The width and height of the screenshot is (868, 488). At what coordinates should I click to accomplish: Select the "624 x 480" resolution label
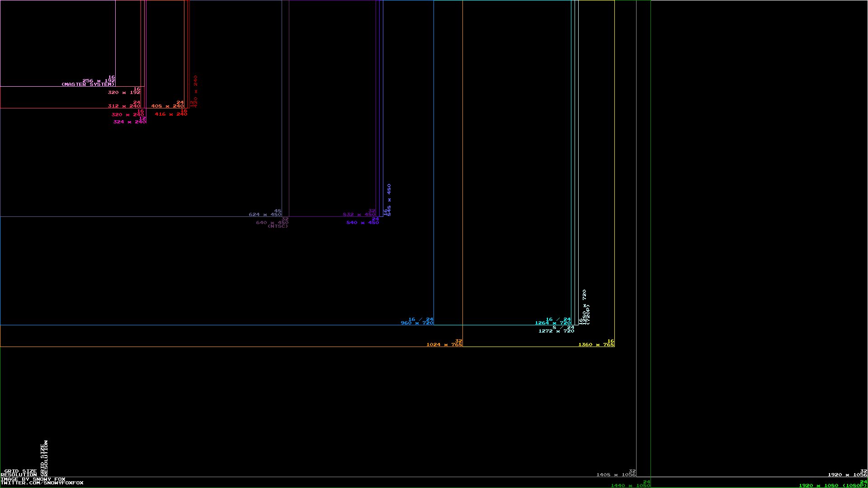pos(265,215)
